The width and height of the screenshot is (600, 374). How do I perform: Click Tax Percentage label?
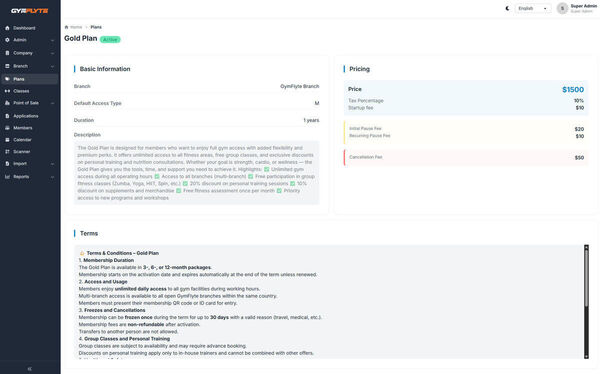pyautogui.click(x=366, y=101)
